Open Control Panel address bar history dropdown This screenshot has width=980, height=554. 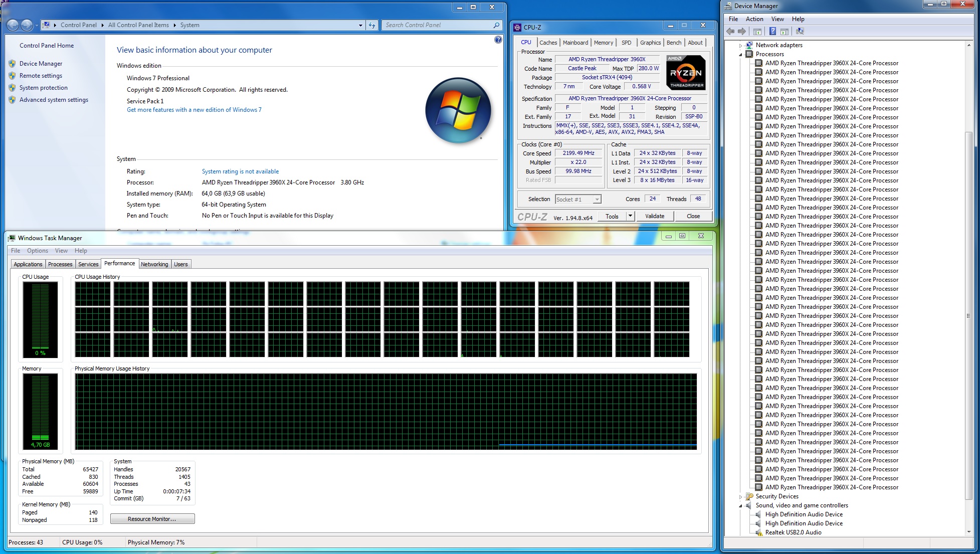[x=360, y=25]
